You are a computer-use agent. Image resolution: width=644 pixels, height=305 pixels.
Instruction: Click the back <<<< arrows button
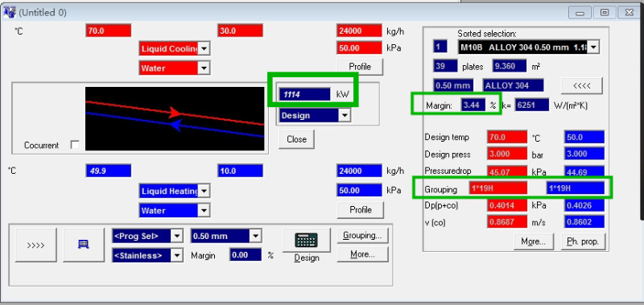[581, 85]
